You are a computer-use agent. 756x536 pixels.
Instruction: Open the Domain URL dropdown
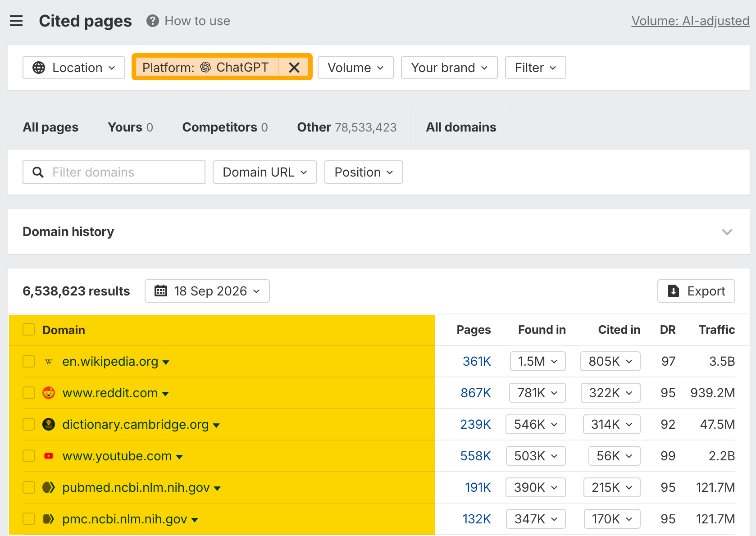[265, 172]
